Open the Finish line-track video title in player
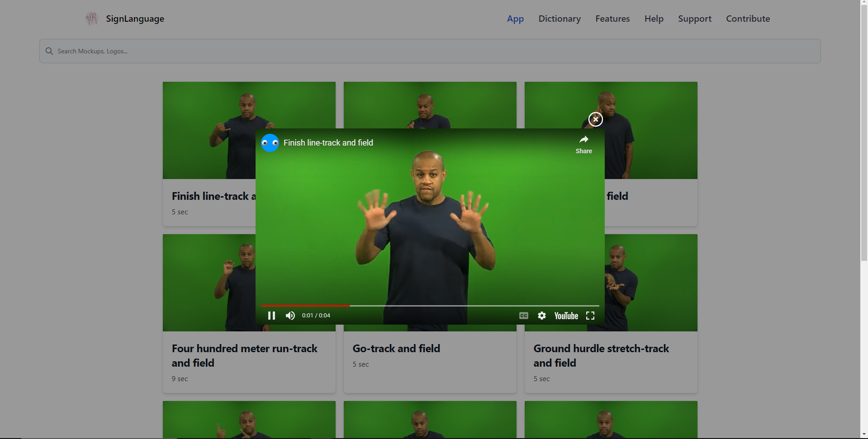 328,143
